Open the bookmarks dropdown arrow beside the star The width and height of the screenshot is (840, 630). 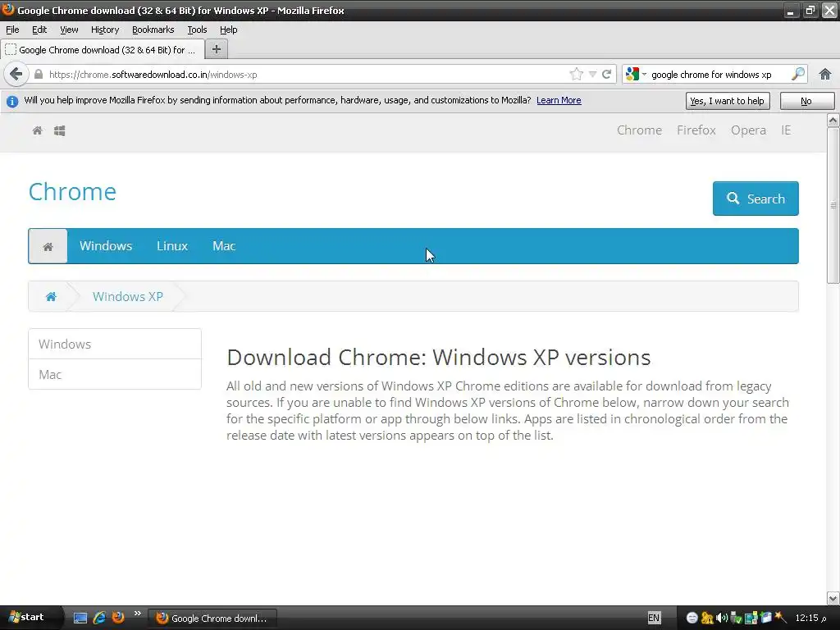[x=592, y=75]
